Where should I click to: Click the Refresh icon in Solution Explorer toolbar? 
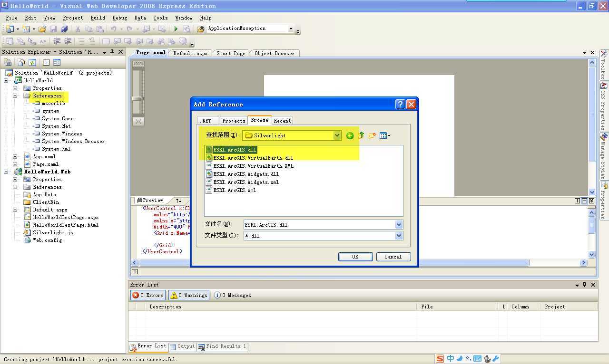pos(32,62)
